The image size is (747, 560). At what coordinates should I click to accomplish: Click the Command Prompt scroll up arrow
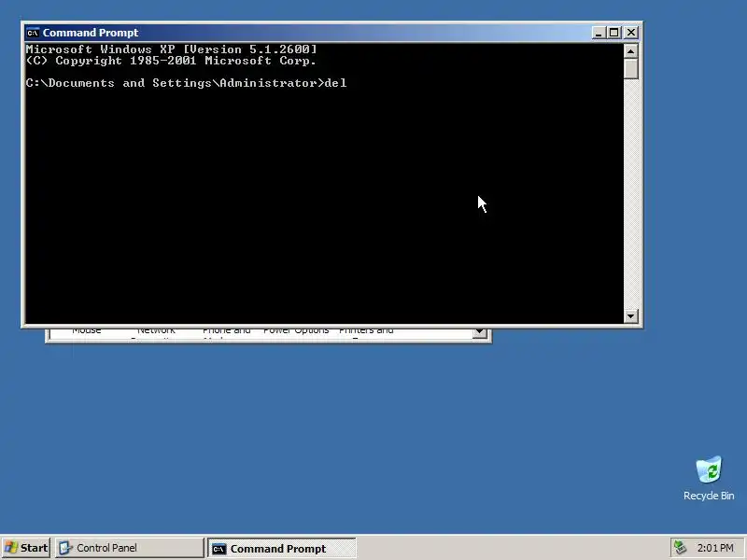[x=631, y=51]
